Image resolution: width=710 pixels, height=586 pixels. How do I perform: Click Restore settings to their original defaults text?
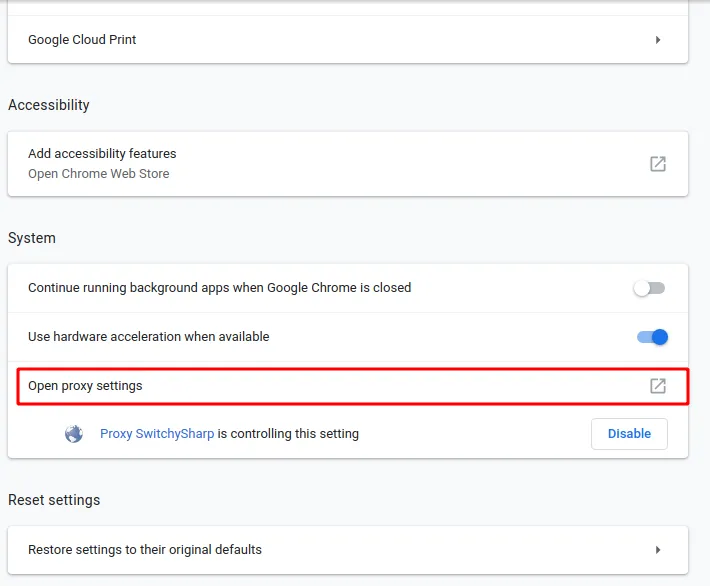(x=145, y=550)
